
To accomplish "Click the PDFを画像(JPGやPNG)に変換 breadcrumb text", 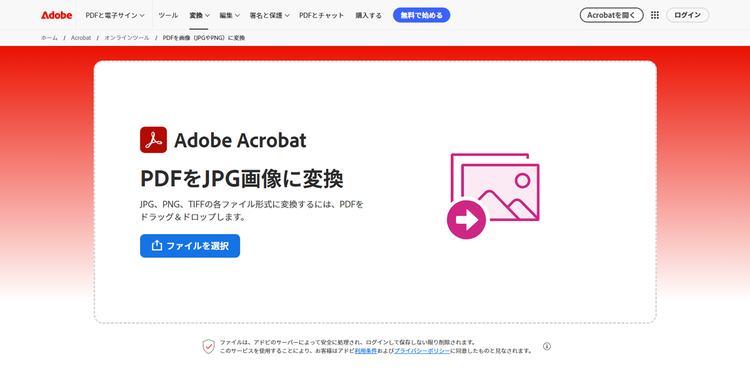I will pos(204,38).
